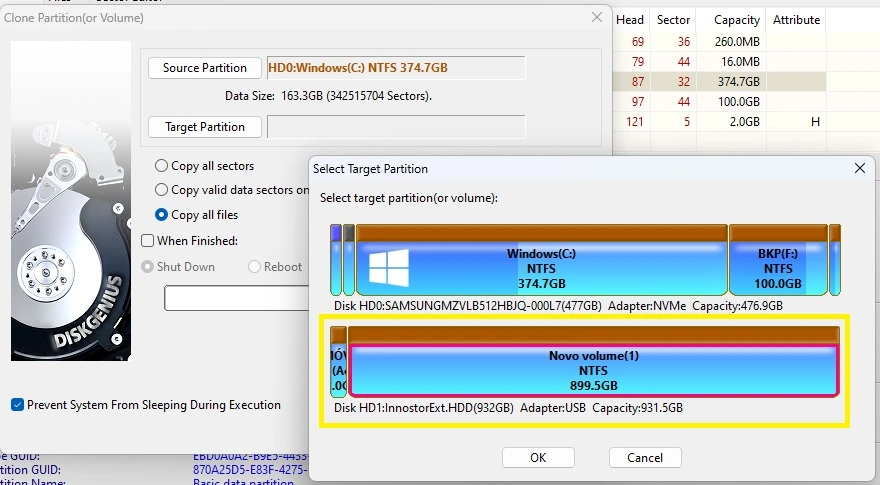Click the Source Partition button
Viewport: 880px width, 485px height.
click(x=205, y=68)
